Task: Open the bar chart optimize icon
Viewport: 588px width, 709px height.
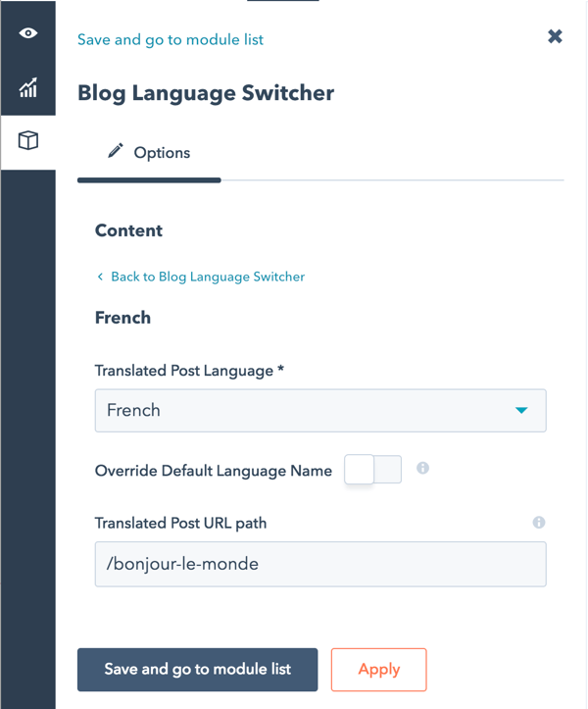Action: coord(28,87)
